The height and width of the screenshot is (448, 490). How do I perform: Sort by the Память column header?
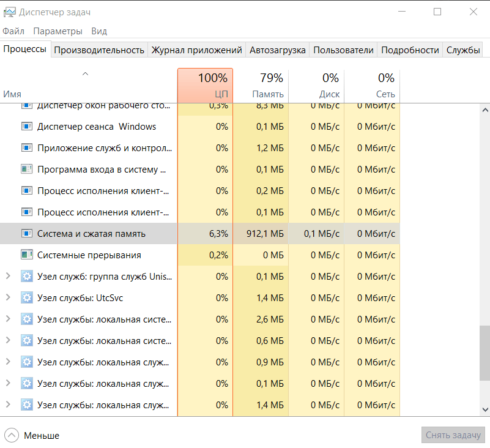click(261, 85)
